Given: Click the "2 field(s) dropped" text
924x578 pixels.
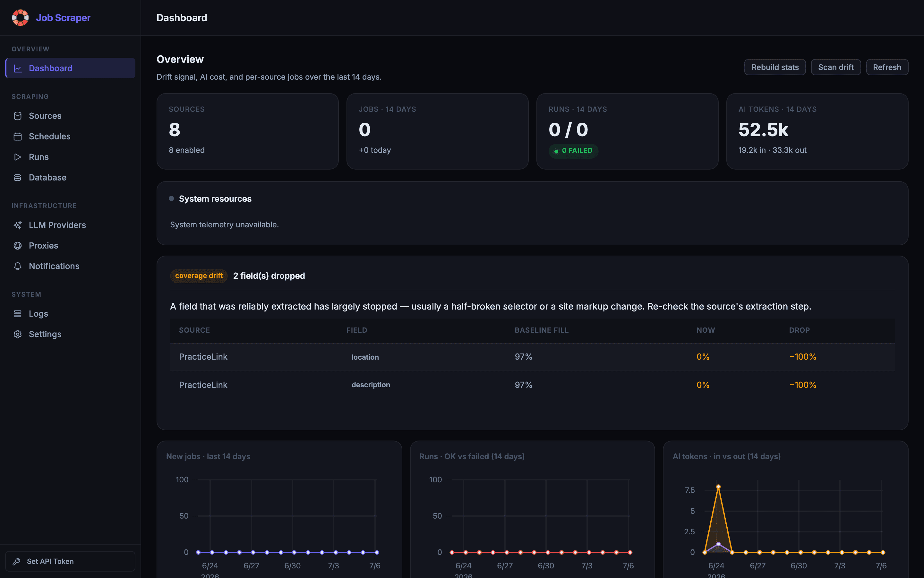Looking at the screenshot, I should click(x=269, y=276).
